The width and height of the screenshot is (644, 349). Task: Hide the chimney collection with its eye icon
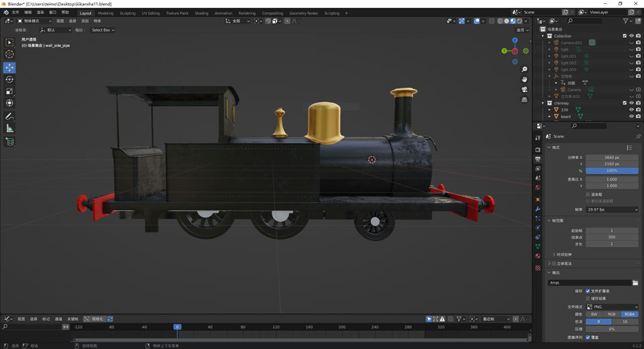pyautogui.click(x=631, y=103)
